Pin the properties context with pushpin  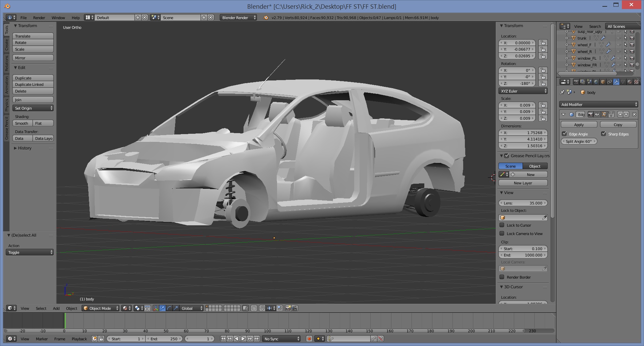562,92
